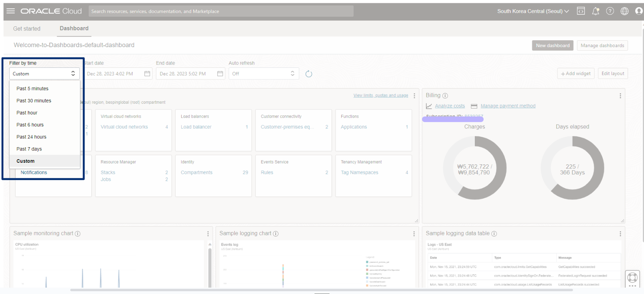This screenshot has width=644, height=294.
Task: Open the announcements bell icon
Action: click(x=596, y=11)
